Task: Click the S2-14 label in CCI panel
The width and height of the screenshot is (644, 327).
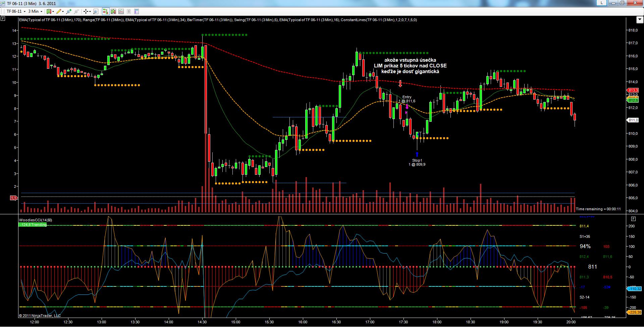Action: tap(584, 297)
